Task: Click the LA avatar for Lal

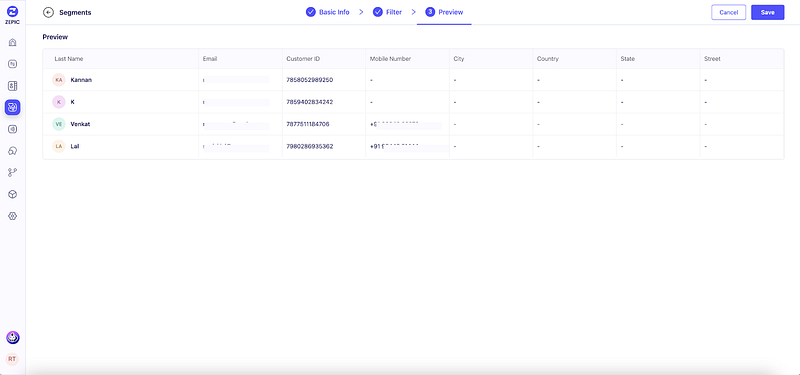Action: coord(59,146)
